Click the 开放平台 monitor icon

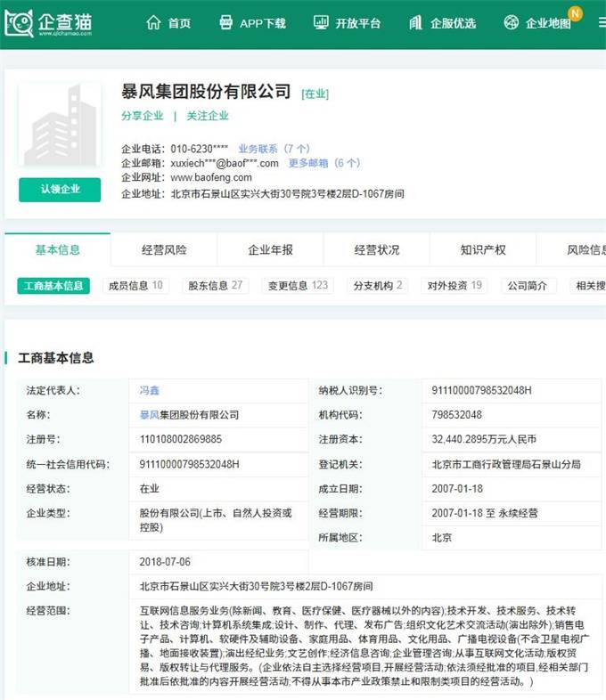[x=321, y=23]
